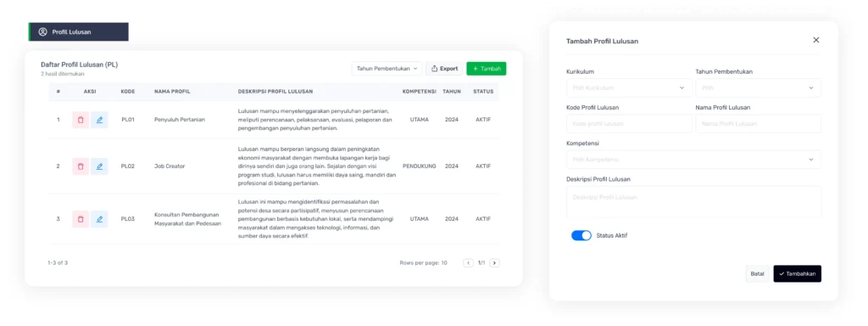868x326 pixels.
Task: Open the Profil Lulusan tab
Action: 79,31
